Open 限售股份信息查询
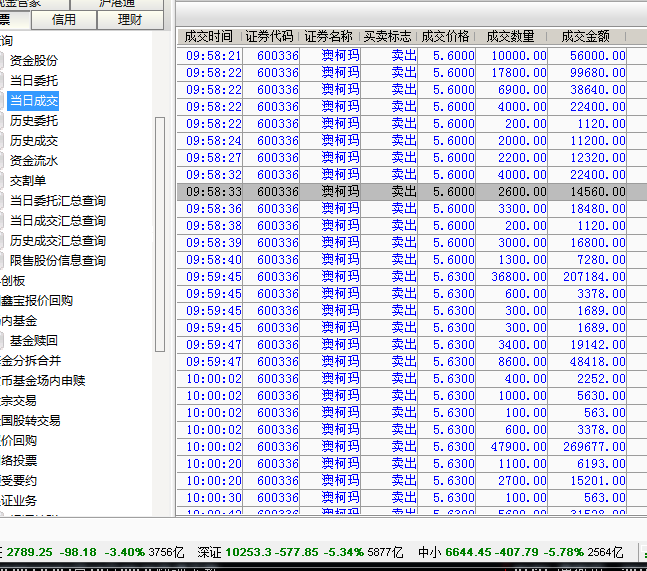Image resolution: width=647 pixels, height=571 pixels. click(x=58, y=261)
